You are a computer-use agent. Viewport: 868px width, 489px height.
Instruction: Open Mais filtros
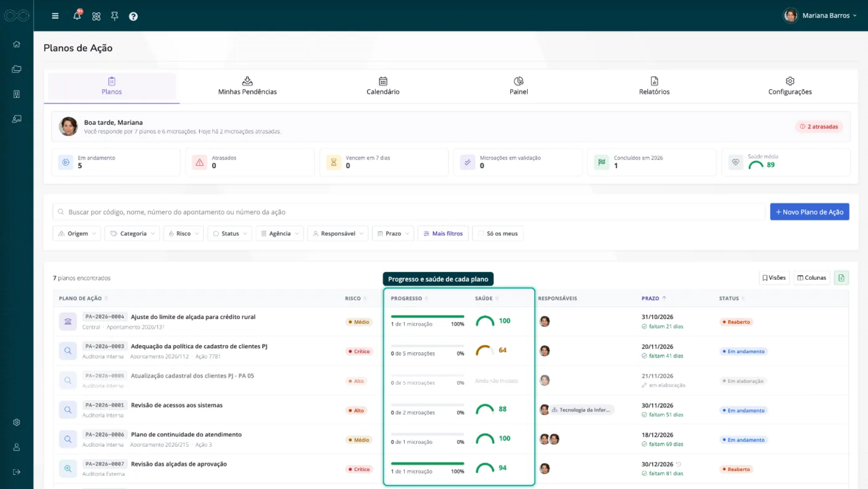pyautogui.click(x=443, y=233)
